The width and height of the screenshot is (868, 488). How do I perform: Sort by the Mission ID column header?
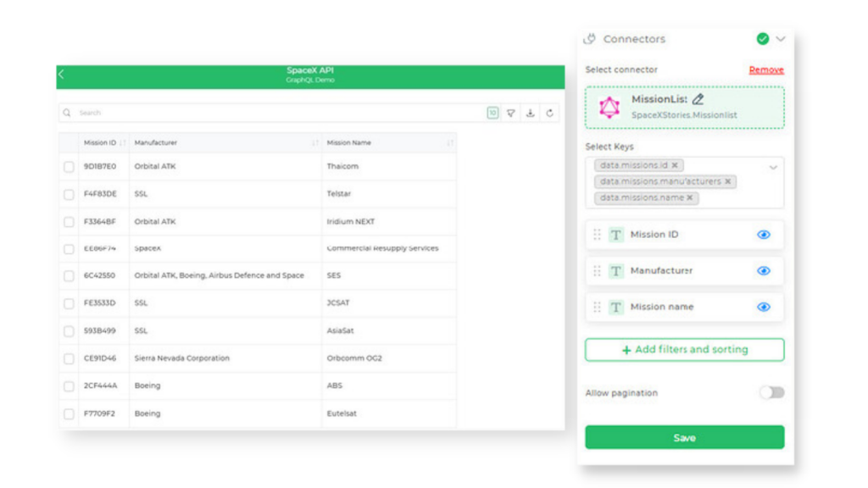tap(101, 142)
